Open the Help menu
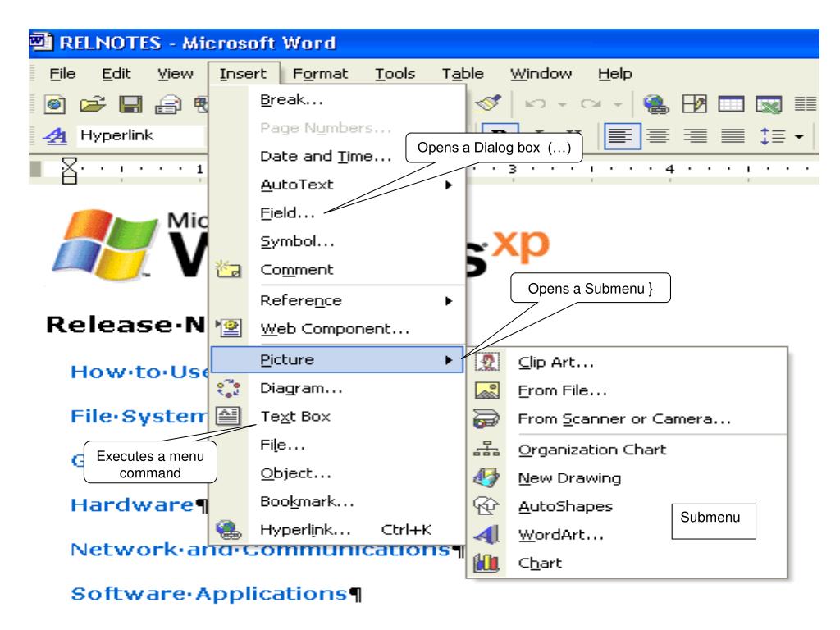This screenshot has height=630, width=840. pyautogui.click(x=615, y=73)
